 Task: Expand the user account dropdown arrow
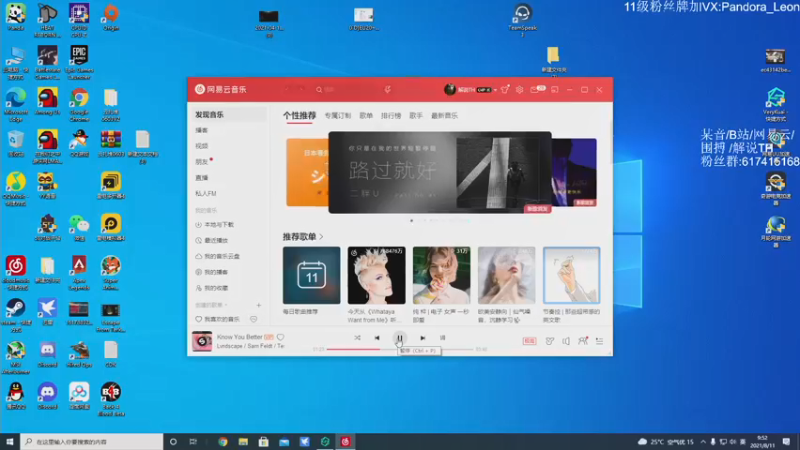pos(495,90)
